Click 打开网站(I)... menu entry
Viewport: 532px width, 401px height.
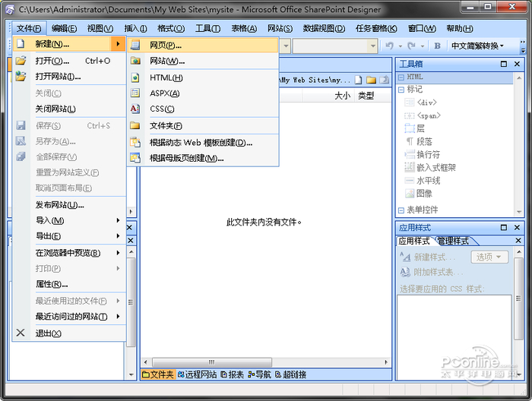[69, 77]
